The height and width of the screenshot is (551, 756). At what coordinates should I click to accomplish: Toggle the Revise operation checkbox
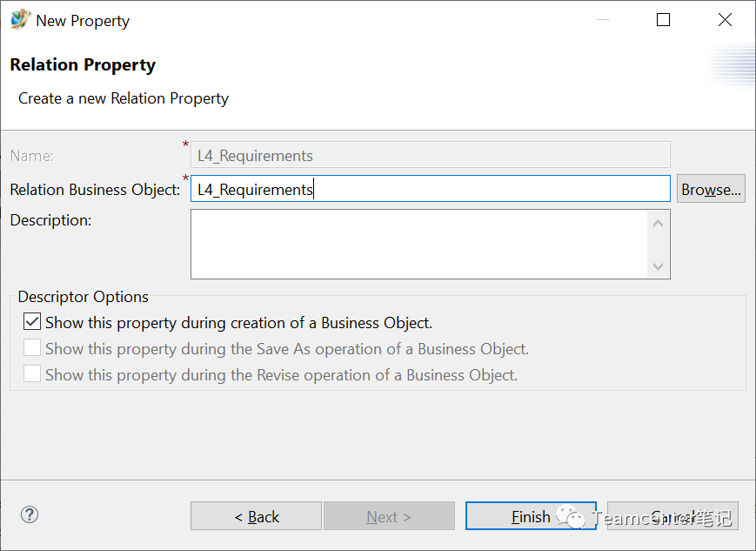[32, 375]
